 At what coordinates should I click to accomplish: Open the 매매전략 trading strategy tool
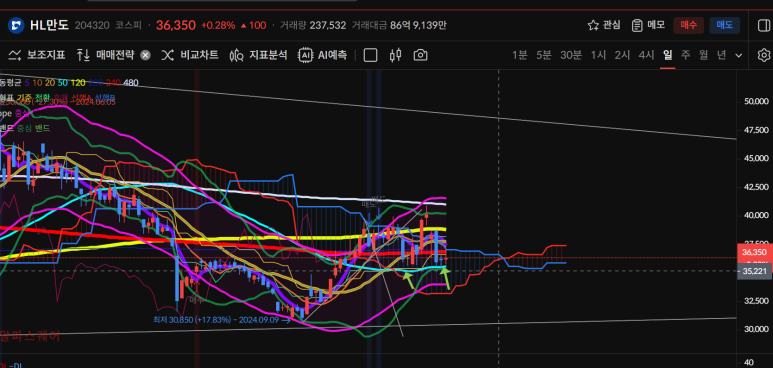tap(105, 55)
